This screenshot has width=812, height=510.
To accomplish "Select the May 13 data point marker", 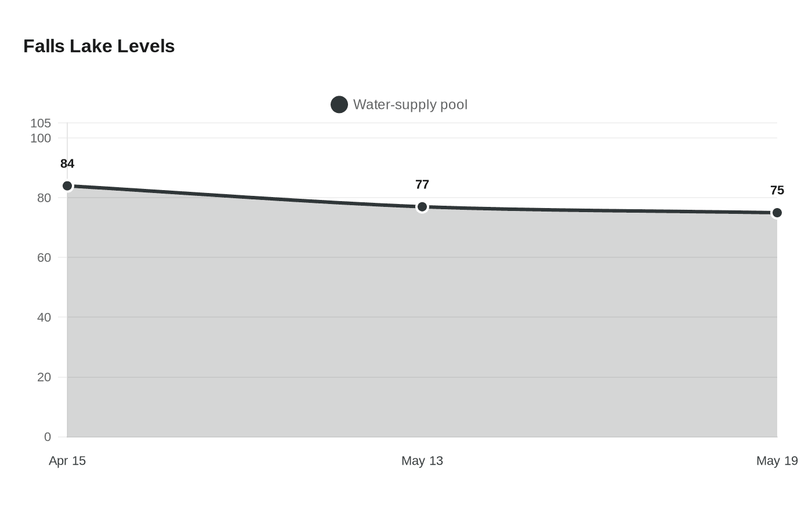I will 422,207.
